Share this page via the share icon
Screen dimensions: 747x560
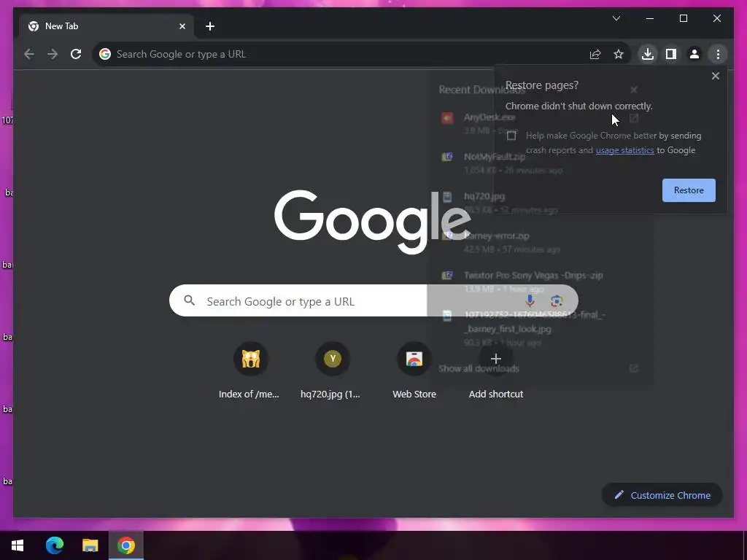click(x=595, y=54)
